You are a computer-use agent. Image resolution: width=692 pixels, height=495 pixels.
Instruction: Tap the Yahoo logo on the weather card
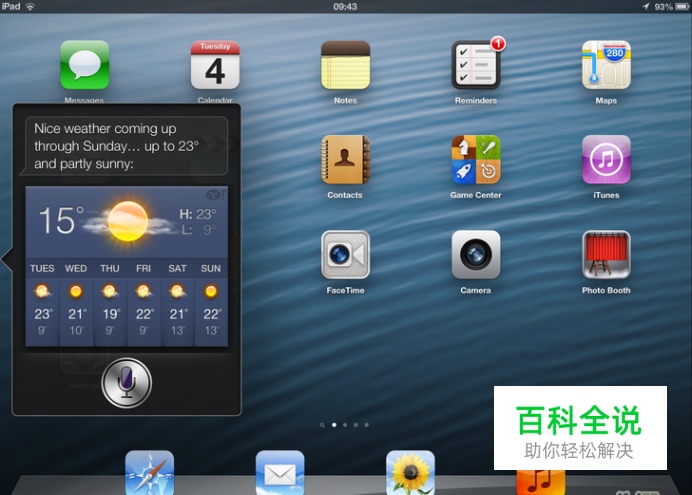point(215,195)
